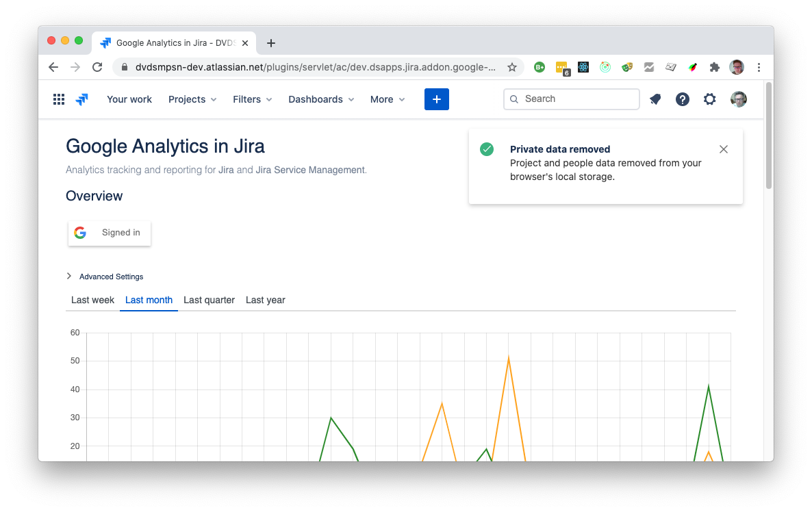812x512 pixels.
Task: Open the notifications bell icon
Action: click(x=655, y=99)
